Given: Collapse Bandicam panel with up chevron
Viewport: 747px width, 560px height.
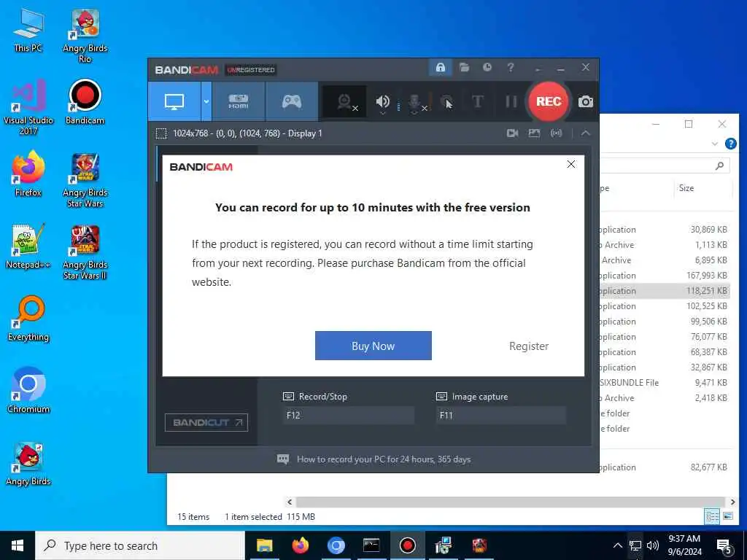Looking at the screenshot, I should 586,133.
